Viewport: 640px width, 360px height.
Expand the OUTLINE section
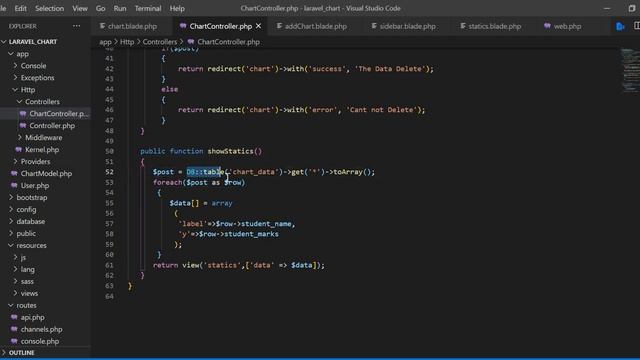[21, 353]
